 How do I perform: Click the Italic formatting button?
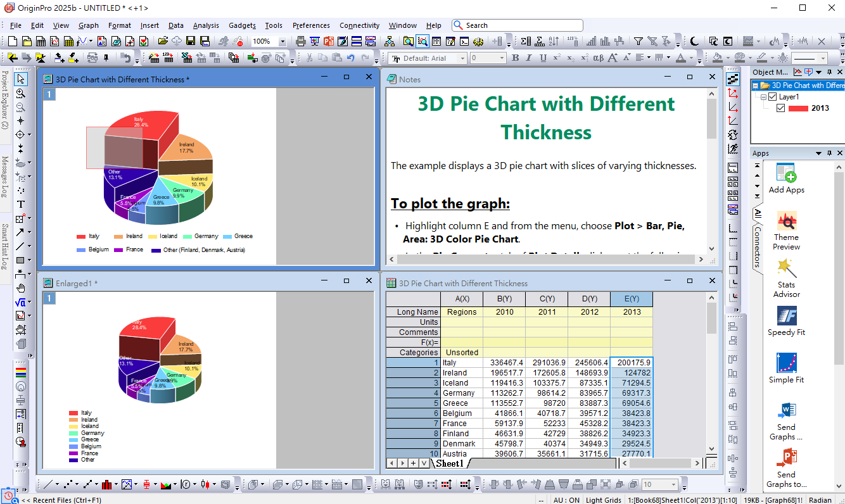coord(529,58)
